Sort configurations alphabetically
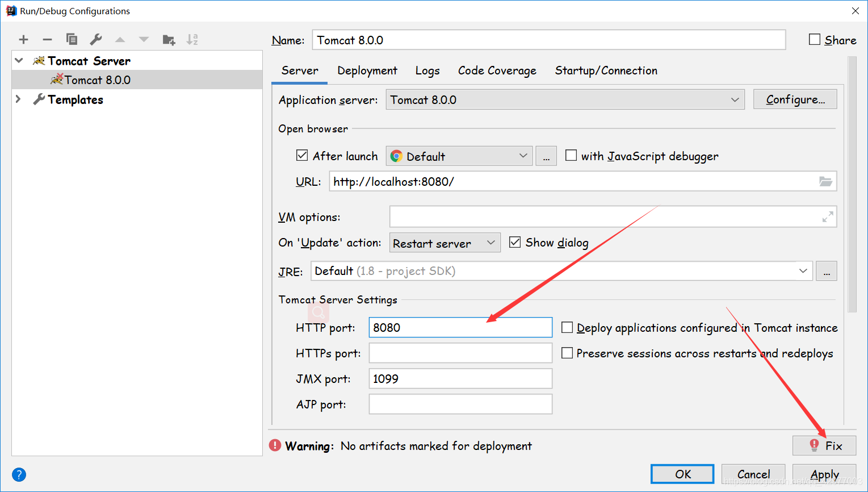Screen dimensions: 868x492 tap(192, 39)
